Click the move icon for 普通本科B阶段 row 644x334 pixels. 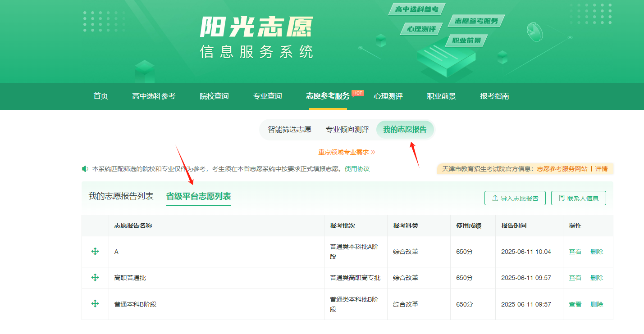[x=95, y=304]
